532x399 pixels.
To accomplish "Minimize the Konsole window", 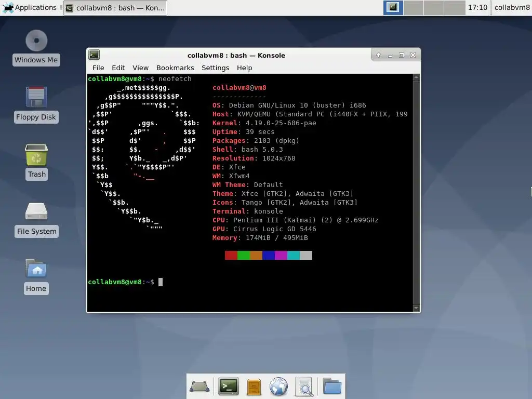I will (390, 55).
